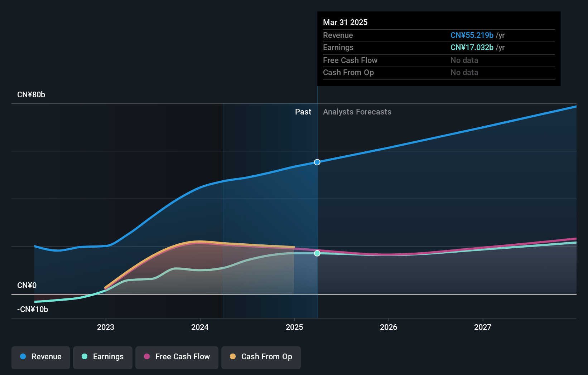Screen dimensions: 588x375
Task: Click the CN¥17.032b earnings value
Action: tap(472, 48)
